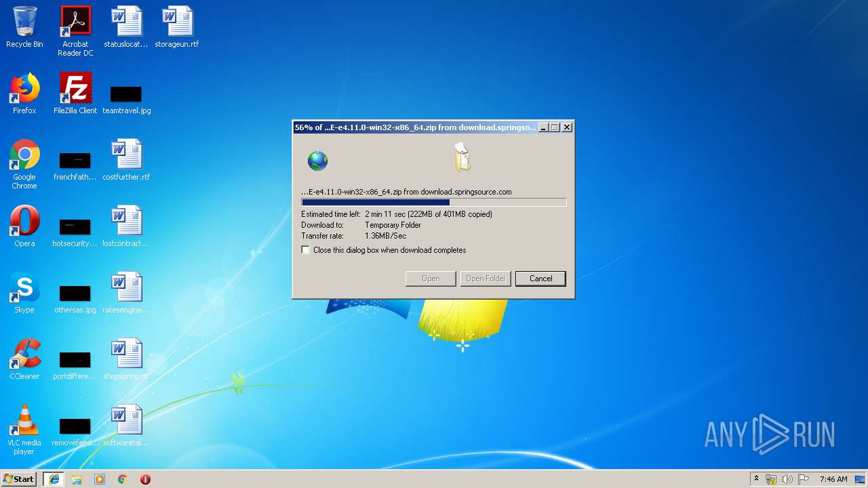Open Internet Explorer from the taskbar
The image size is (868, 488).
coord(54,479)
